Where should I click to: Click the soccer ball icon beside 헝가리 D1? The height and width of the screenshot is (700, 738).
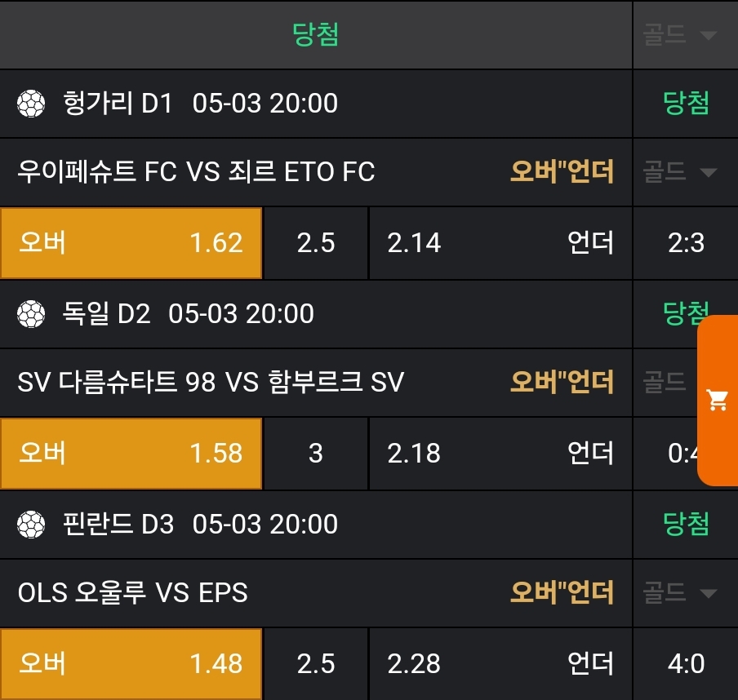pyautogui.click(x=31, y=104)
